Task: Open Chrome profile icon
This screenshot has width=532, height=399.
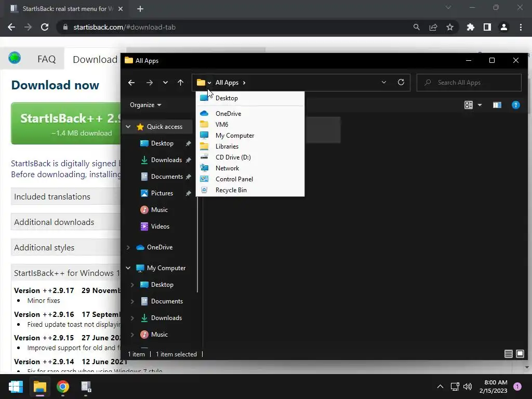Action: click(x=504, y=27)
